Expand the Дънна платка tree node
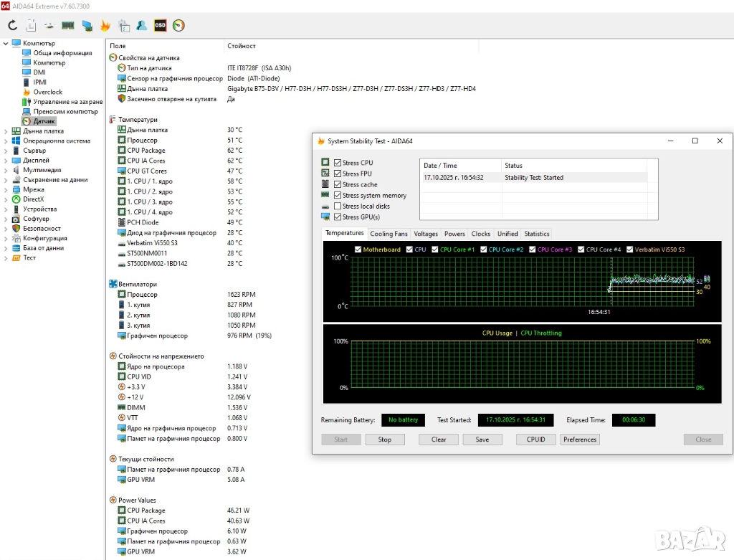Image resolution: width=734 pixels, height=560 pixels. tap(6, 131)
